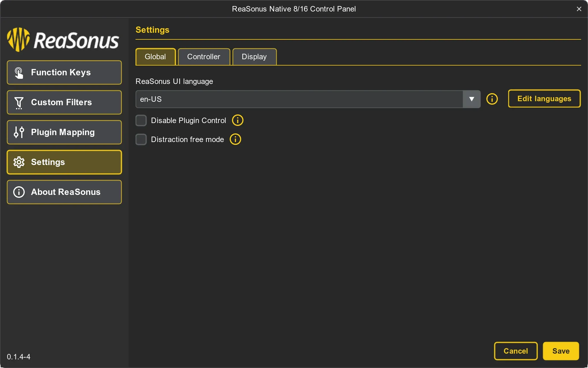Switch to the Controller tab
The height and width of the screenshot is (368, 588).
tap(204, 57)
